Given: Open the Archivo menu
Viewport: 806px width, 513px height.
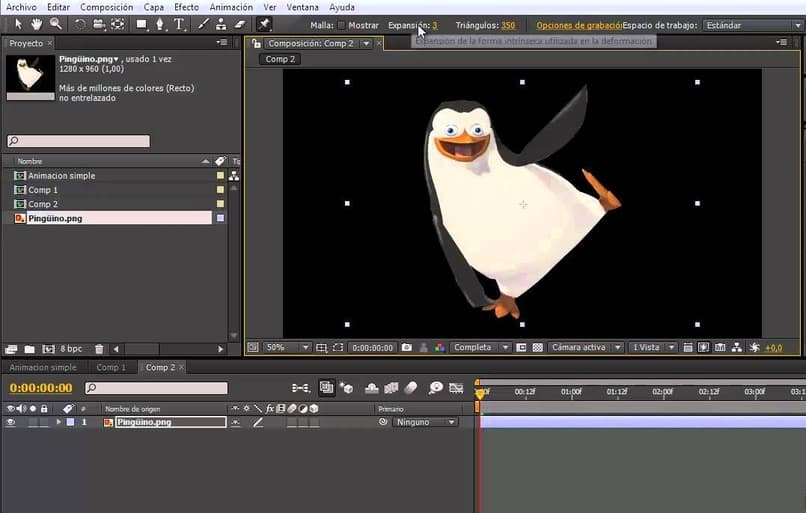Looking at the screenshot, I should (x=21, y=7).
